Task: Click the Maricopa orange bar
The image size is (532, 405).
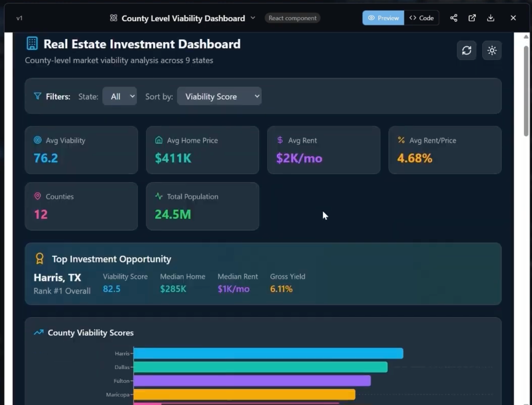Action: tap(244, 394)
